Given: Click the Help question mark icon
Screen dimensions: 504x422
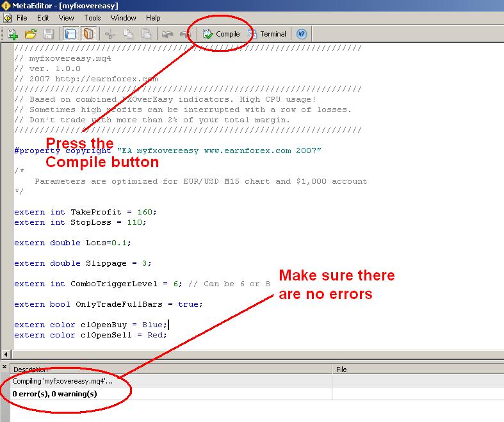Looking at the screenshot, I should click(302, 34).
